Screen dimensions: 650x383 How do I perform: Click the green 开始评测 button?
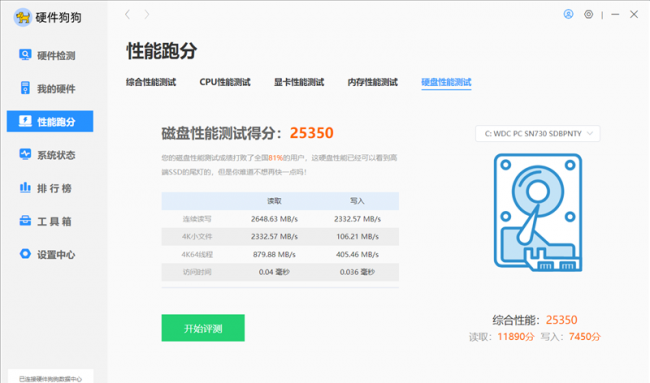click(x=203, y=328)
